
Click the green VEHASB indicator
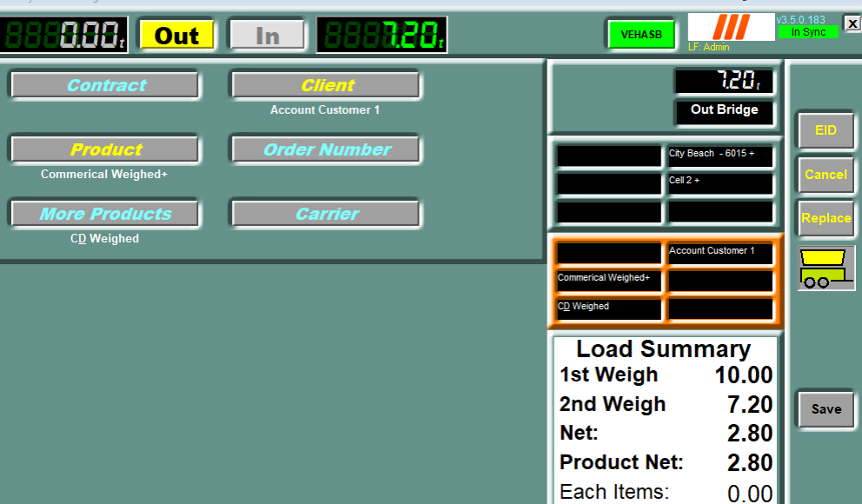tap(641, 35)
